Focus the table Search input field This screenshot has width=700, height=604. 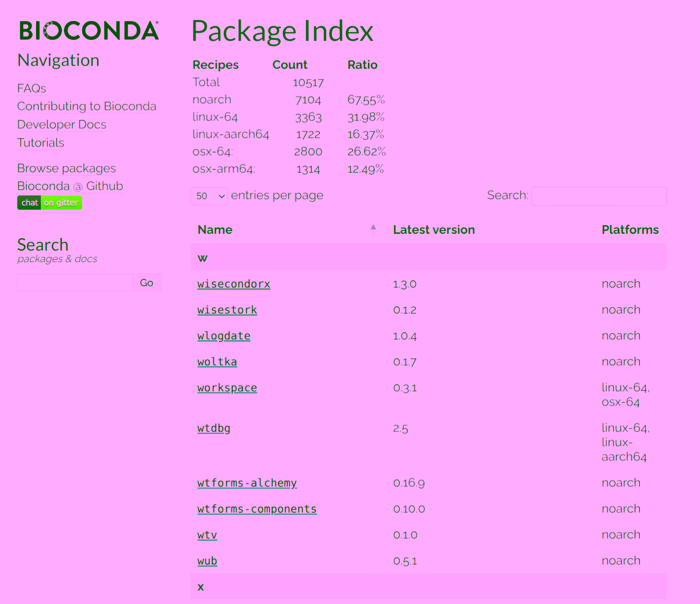tap(599, 196)
